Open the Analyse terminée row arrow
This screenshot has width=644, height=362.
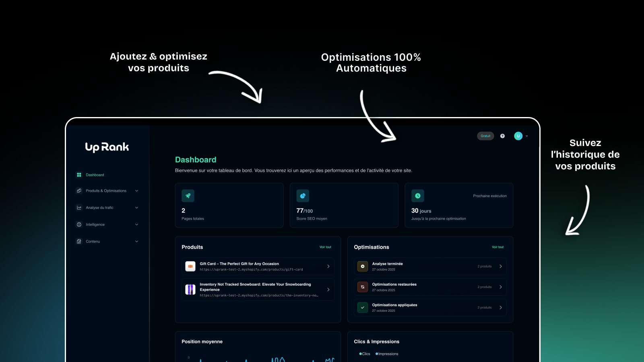[501, 266]
